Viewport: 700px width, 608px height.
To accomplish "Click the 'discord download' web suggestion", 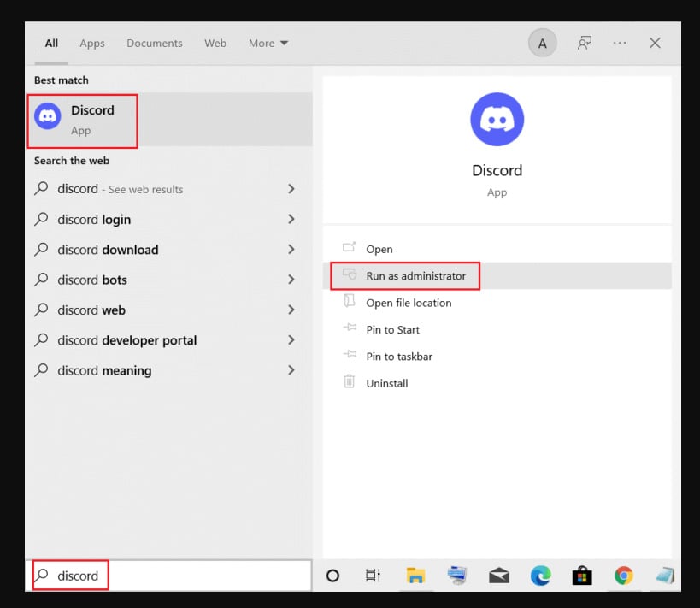I will pos(108,250).
